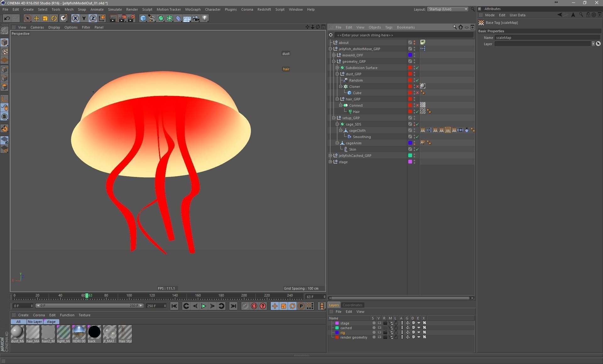Switch the coordinate system icon

point(102,18)
